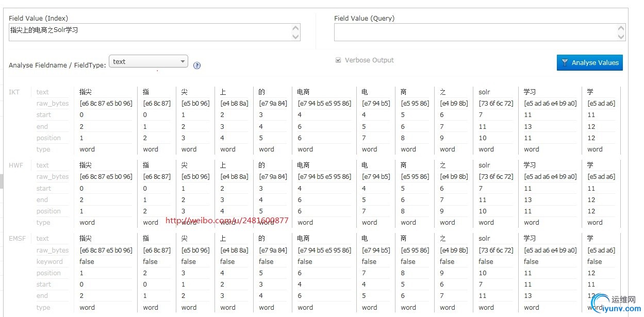This screenshot has width=644, height=317.
Task: Click the EMSF filter label
Action: click(18, 239)
